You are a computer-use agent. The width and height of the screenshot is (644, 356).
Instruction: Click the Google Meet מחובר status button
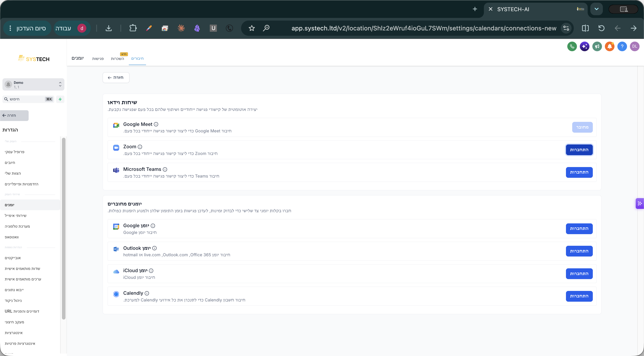click(582, 127)
